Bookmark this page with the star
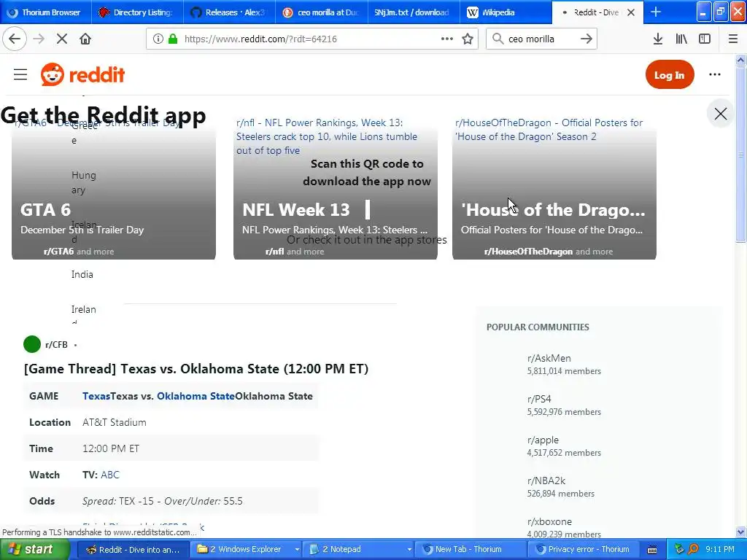This screenshot has height=560, width=747. point(468,39)
